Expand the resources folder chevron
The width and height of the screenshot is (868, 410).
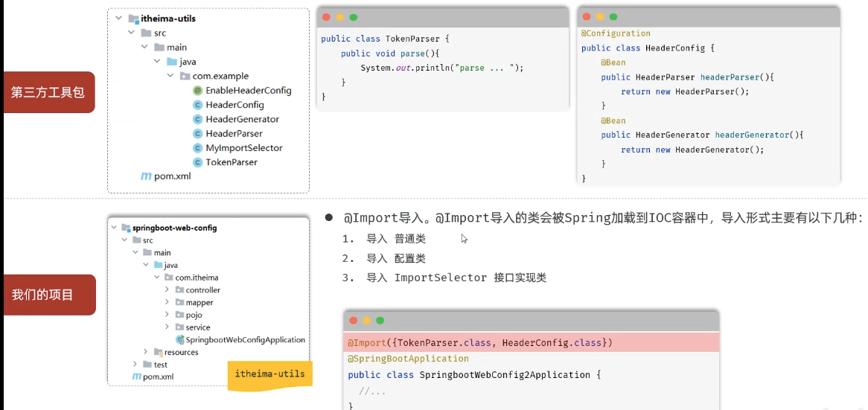[146, 352]
